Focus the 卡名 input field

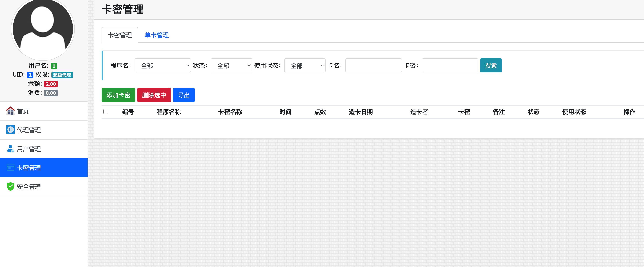[374, 66]
